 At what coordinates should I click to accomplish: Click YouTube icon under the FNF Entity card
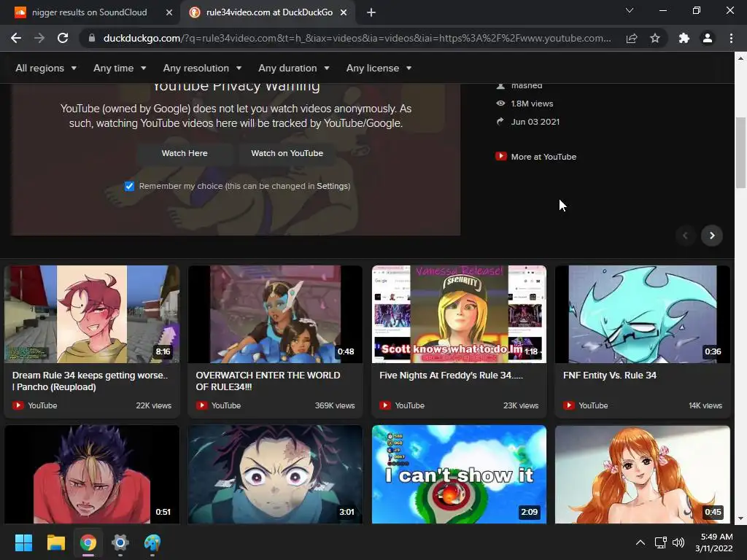[x=568, y=405]
